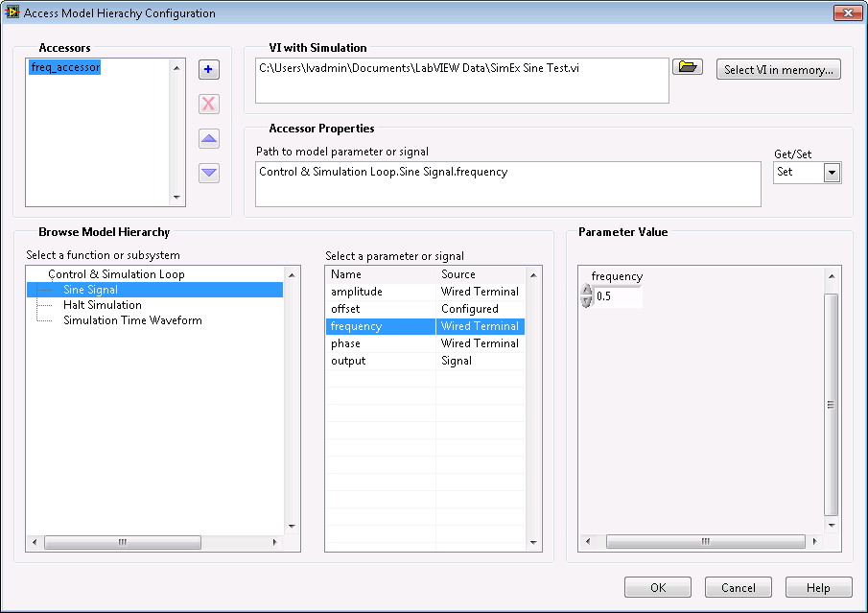The width and height of the screenshot is (868, 613).
Task: Click the red X delete accessor button
Action: click(x=209, y=105)
